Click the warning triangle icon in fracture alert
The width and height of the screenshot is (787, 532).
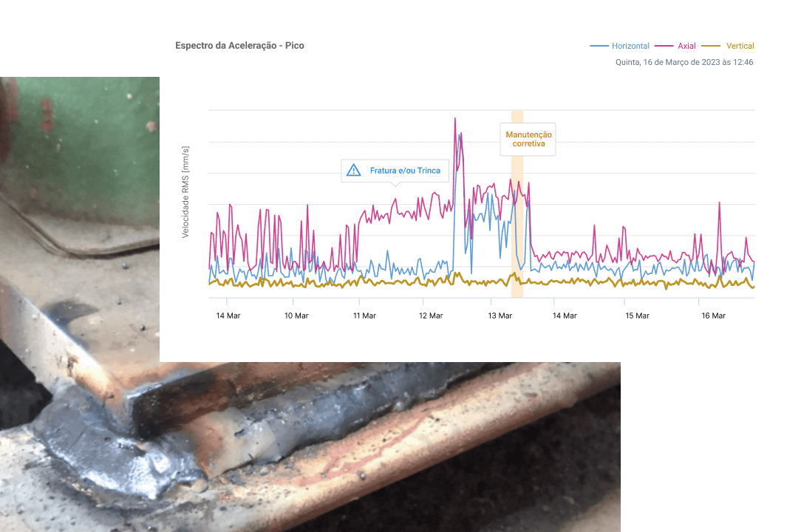[354, 171]
